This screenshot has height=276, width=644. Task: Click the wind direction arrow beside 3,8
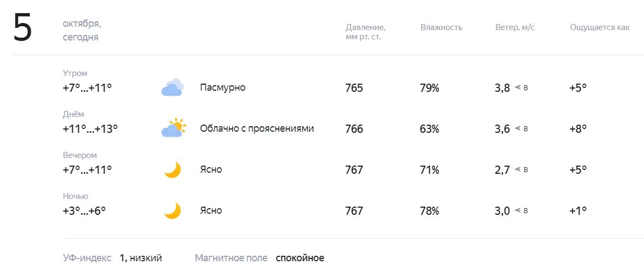click(x=518, y=87)
